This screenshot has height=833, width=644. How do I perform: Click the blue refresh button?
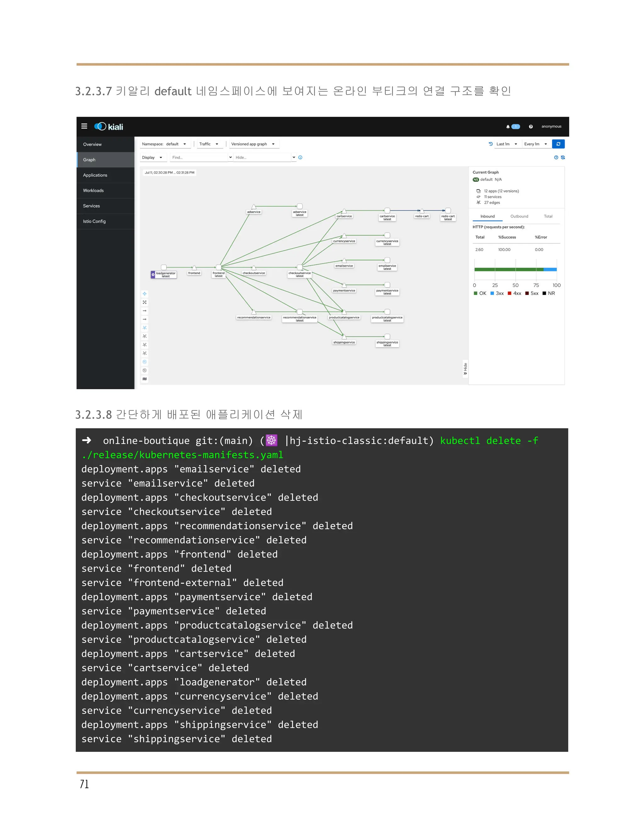pyautogui.click(x=558, y=144)
